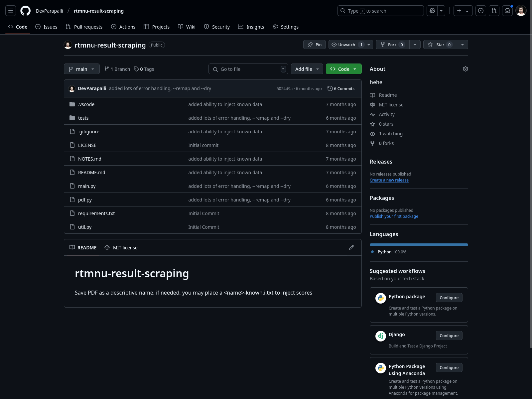Click the About settings gear icon
The width and height of the screenshot is (532, 399).
point(465,69)
